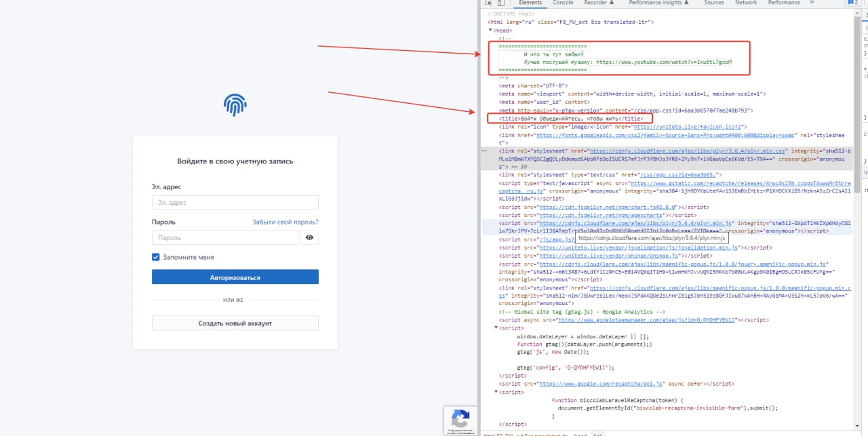
Task: Select the <html lang="ru"> element row
Action: tap(570, 22)
